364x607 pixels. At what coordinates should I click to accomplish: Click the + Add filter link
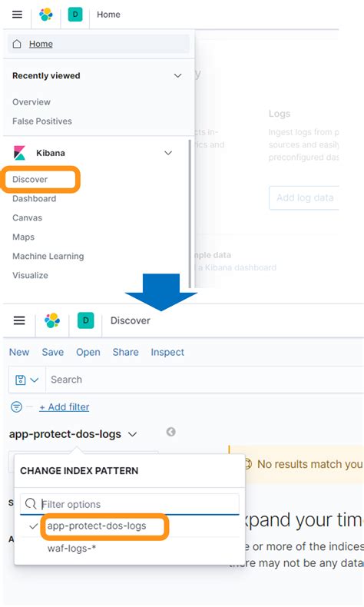click(x=65, y=407)
